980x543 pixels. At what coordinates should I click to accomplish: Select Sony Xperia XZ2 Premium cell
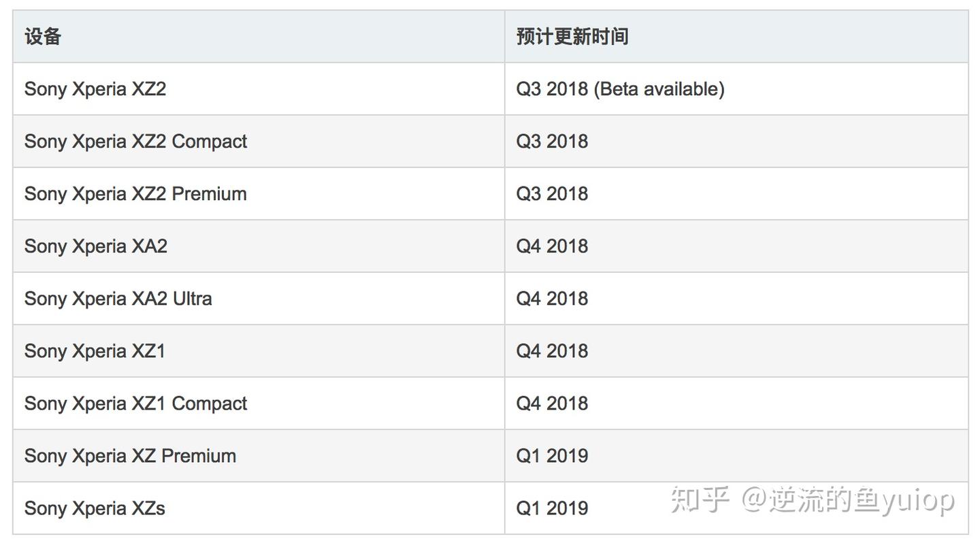click(135, 194)
